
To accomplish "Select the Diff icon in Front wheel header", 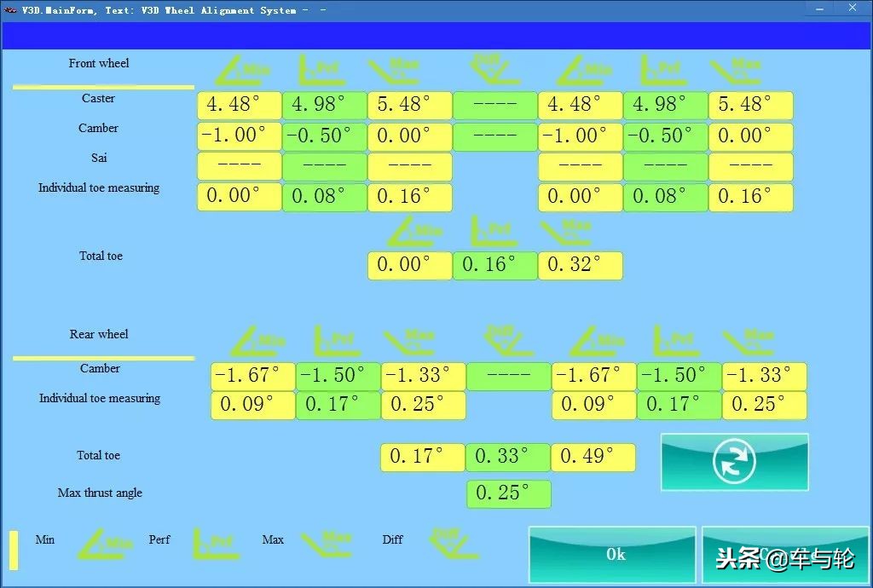I will [494, 69].
